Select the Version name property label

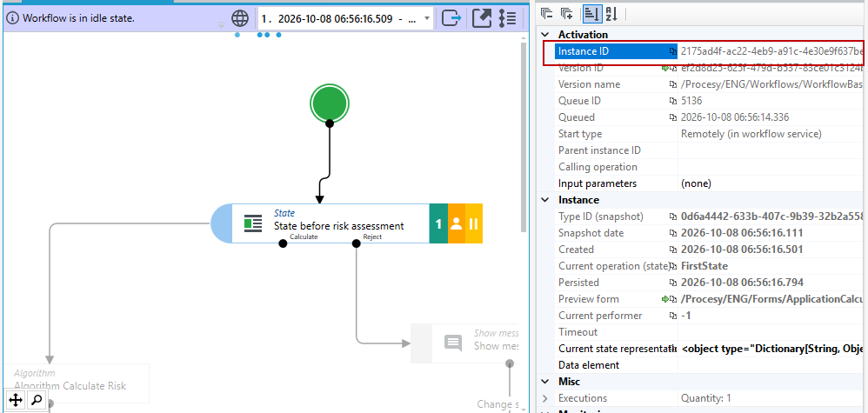[x=589, y=84]
